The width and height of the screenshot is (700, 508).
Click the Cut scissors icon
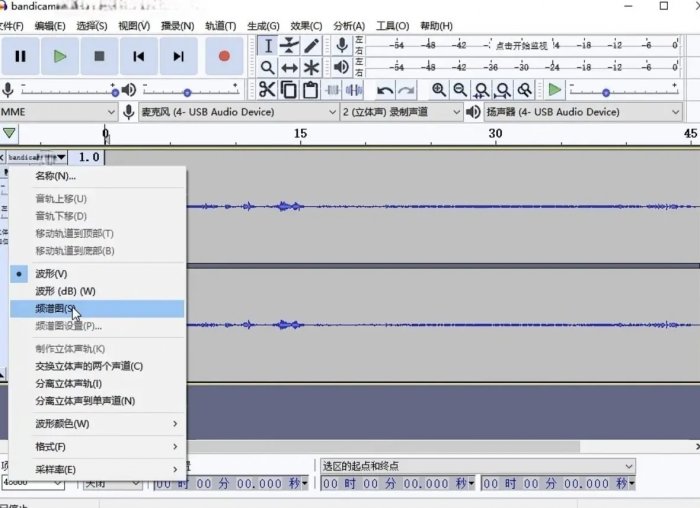266,90
